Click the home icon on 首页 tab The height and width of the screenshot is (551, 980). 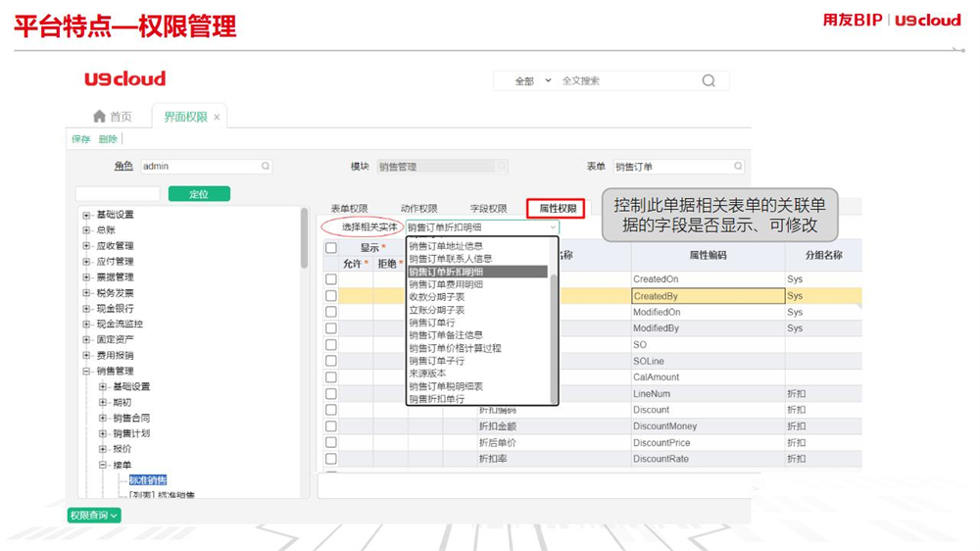99,117
